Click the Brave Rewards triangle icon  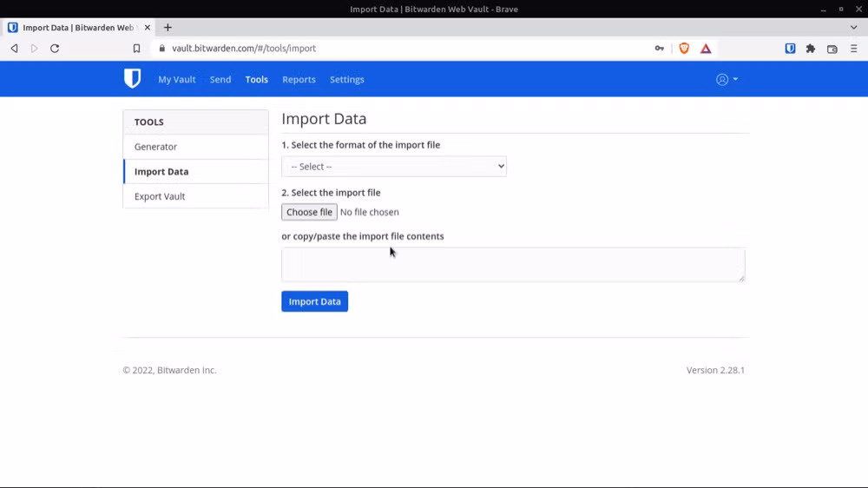[706, 48]
